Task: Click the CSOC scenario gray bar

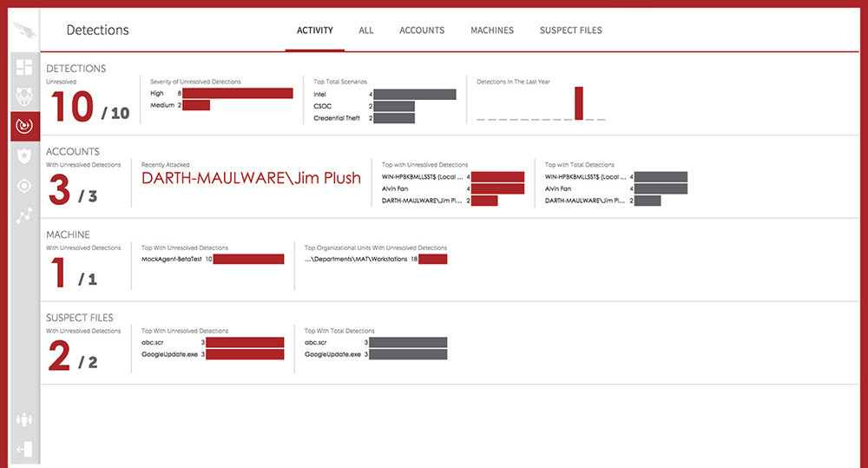Action: [x=394, y=106]
